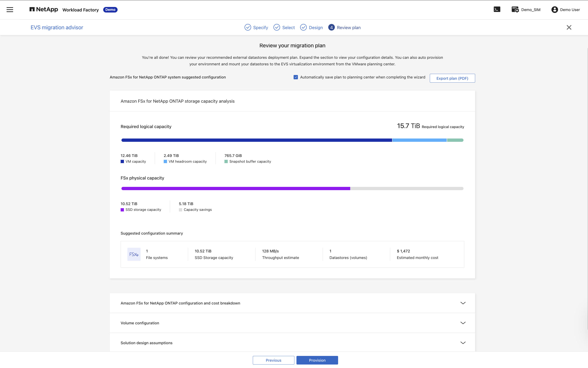The height and width of the screenshot is (368, 588).
Task: Click the Previous button
Action: (x=273, y=360)
